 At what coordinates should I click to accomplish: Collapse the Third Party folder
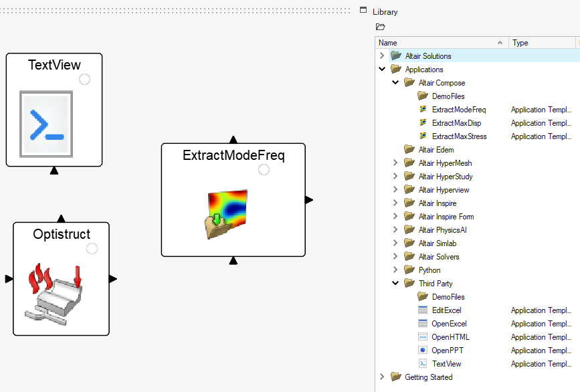[x=395, y=283]
